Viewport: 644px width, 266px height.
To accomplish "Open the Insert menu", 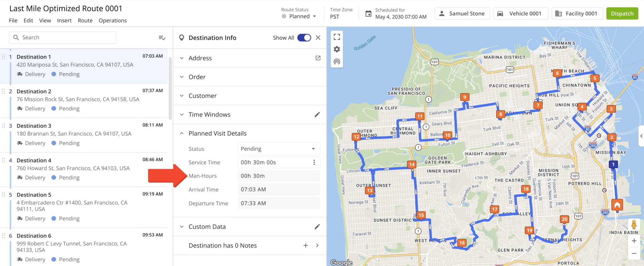I will coord(64,20).
